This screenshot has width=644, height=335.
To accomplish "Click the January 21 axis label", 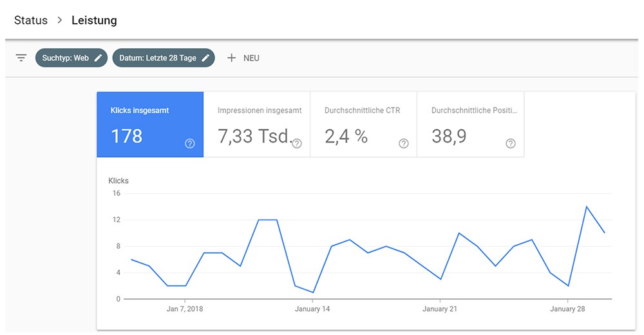I will 440,309.
